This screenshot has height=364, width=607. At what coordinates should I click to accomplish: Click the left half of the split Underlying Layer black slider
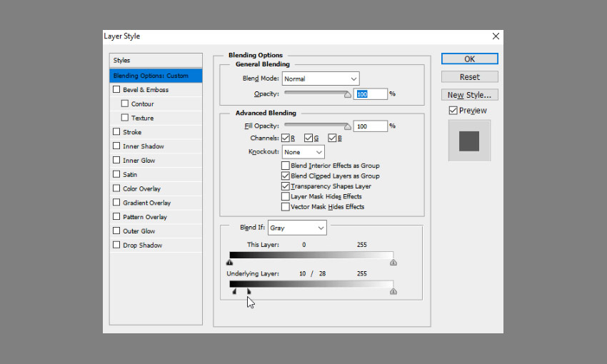click(234, 292)
